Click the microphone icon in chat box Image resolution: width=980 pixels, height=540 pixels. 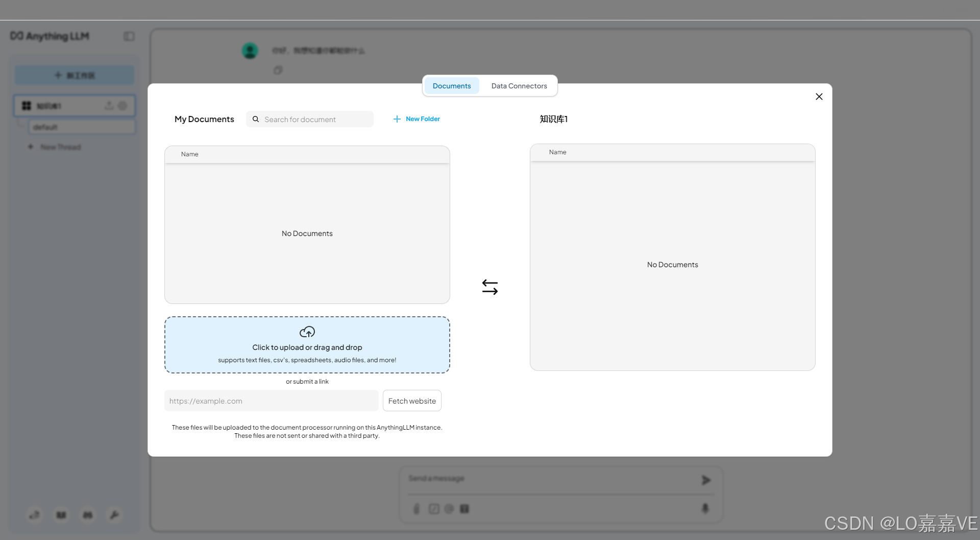pos(705,508)
